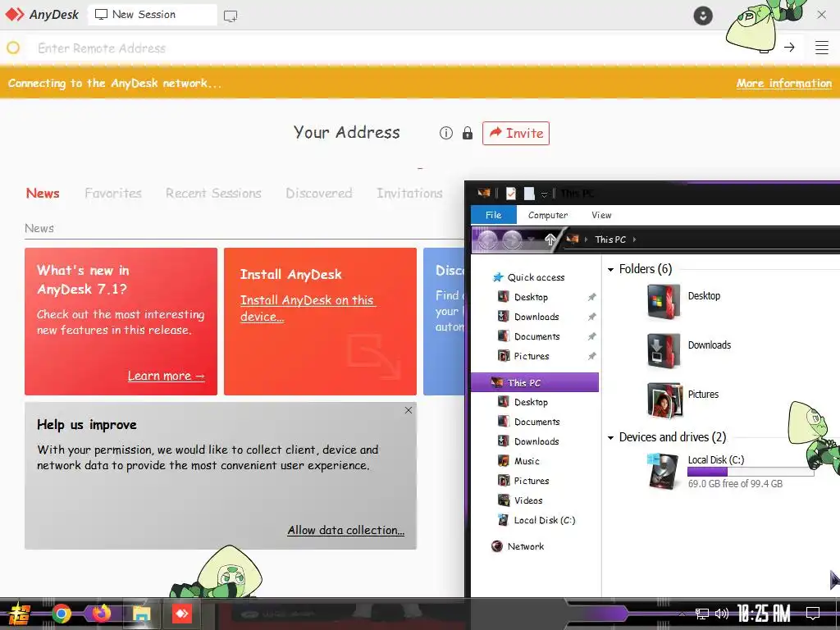The height and width of the screenshot is (630, 840).
Task: Open the View ribbon tab in Explorer
Action: pos(601,215)
